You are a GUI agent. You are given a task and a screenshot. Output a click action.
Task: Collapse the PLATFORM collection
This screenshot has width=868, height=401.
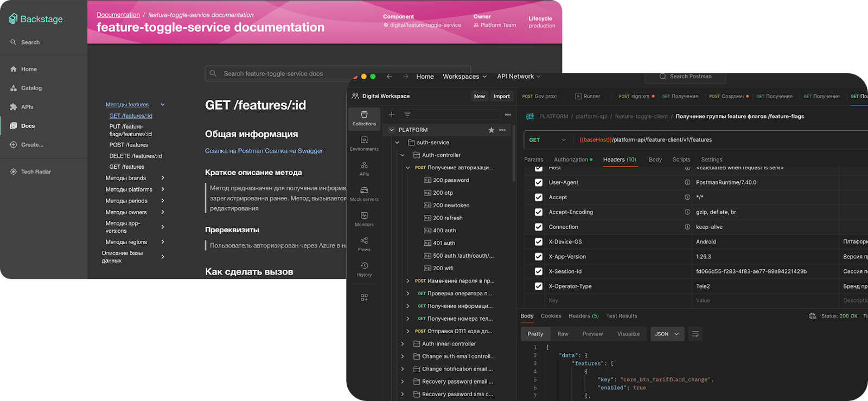(392, 130)
